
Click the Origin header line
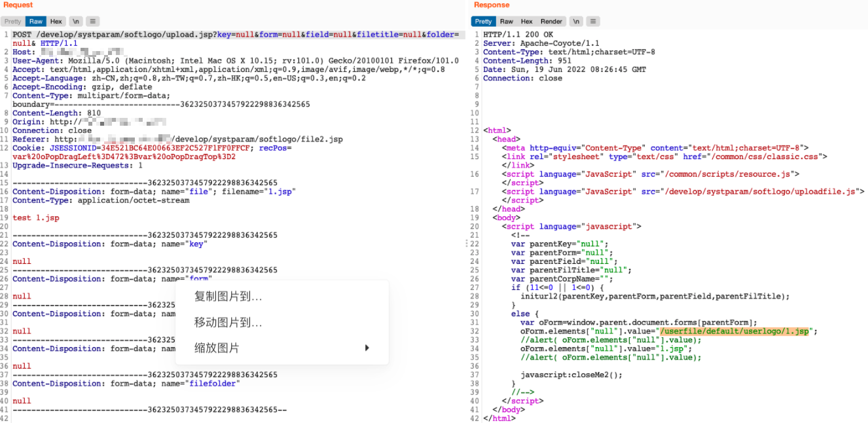tap(89, 122)
